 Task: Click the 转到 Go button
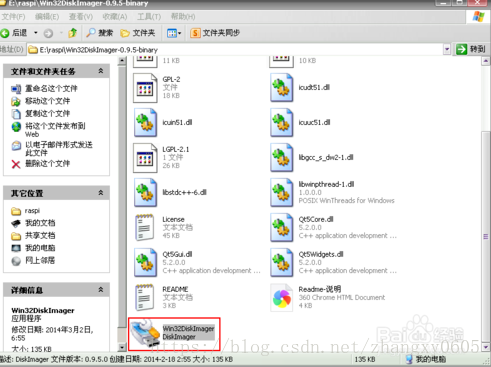470,49
